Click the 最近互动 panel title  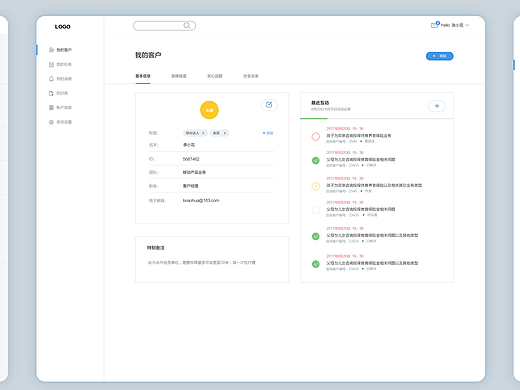[320, 103]
